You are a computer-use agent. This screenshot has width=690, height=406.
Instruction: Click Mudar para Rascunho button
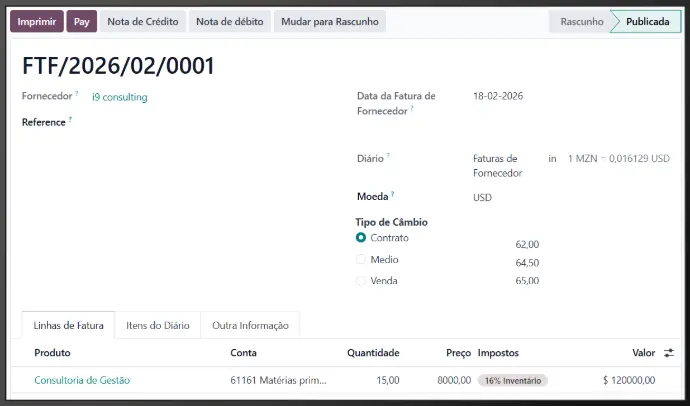pos(330,21)
